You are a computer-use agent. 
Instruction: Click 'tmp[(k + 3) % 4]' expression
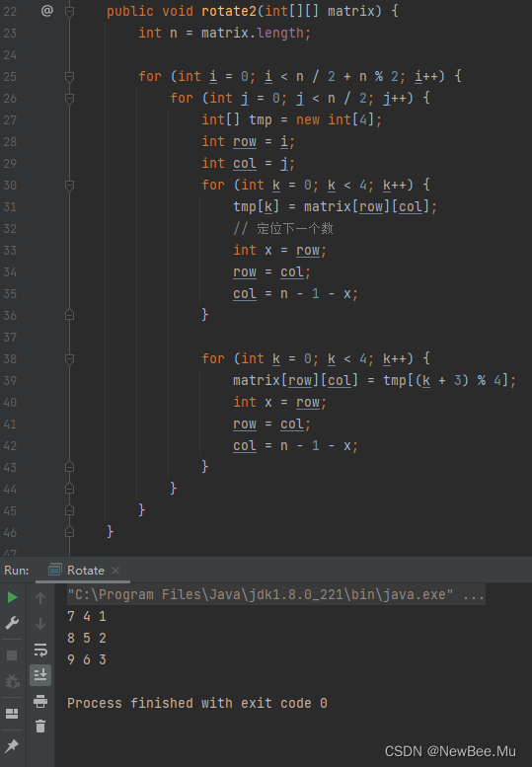446,380
